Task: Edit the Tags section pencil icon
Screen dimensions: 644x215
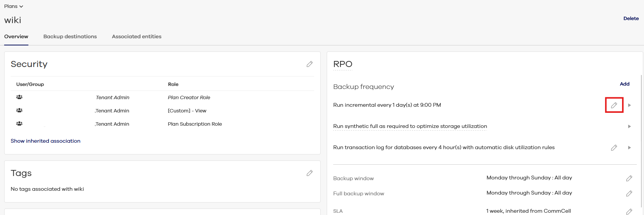Action: (309, 173)
